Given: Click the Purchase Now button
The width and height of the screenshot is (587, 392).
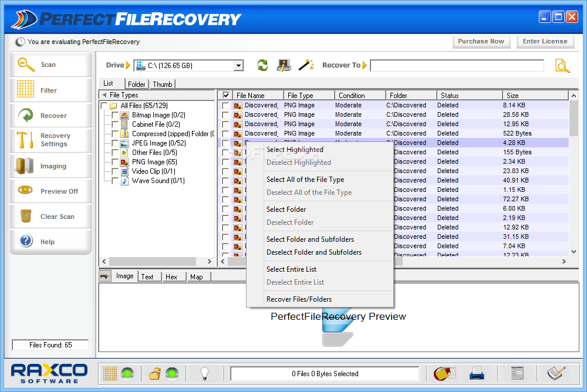Looking at the screenshot, I should click(x=481, y=41).
